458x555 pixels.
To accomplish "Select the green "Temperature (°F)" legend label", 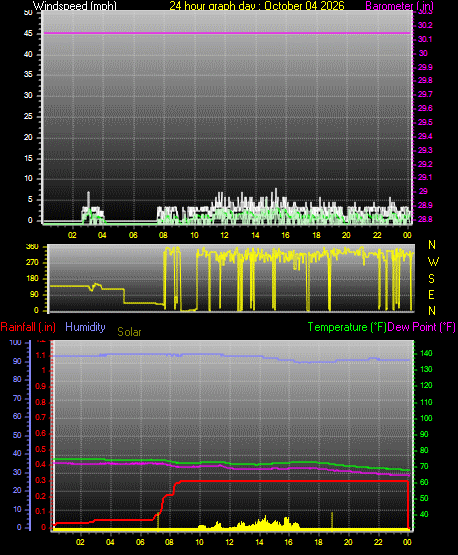I will [347, 327].
